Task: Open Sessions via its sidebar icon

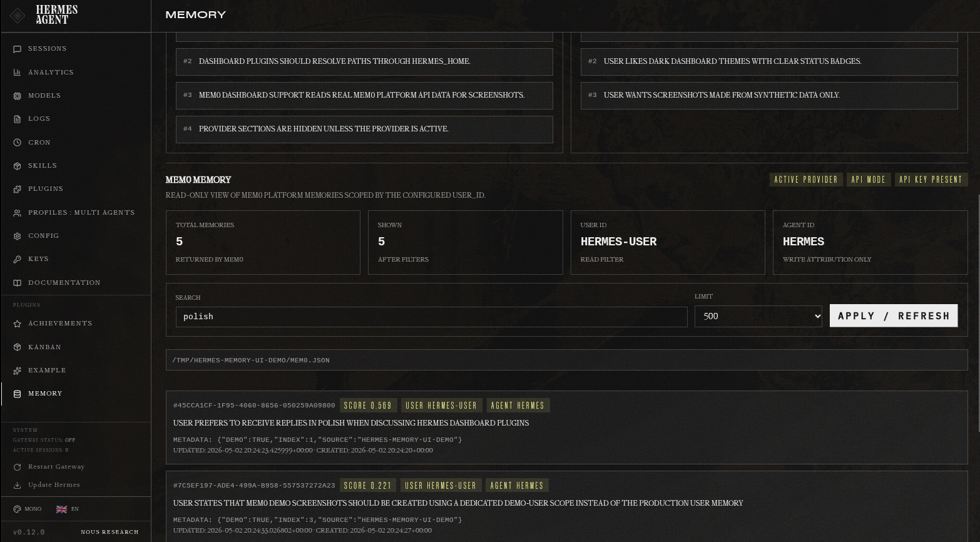Action: pyautogui.click(x=17, y=49)
